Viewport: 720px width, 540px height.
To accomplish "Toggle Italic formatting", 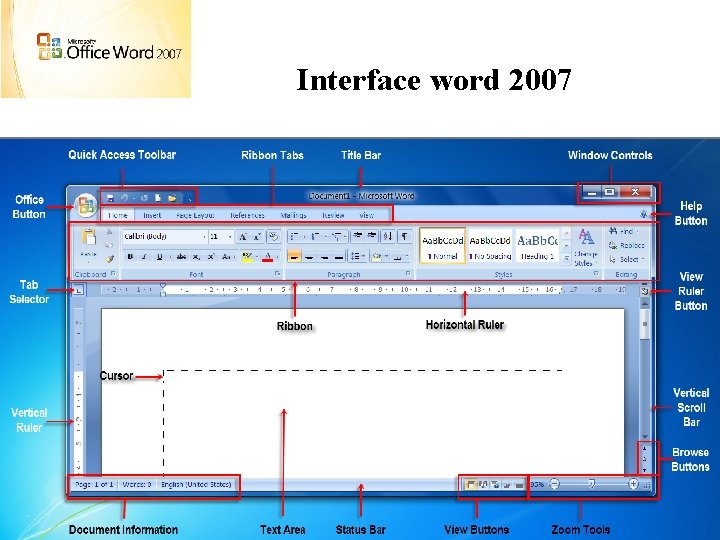I will 145,257.
